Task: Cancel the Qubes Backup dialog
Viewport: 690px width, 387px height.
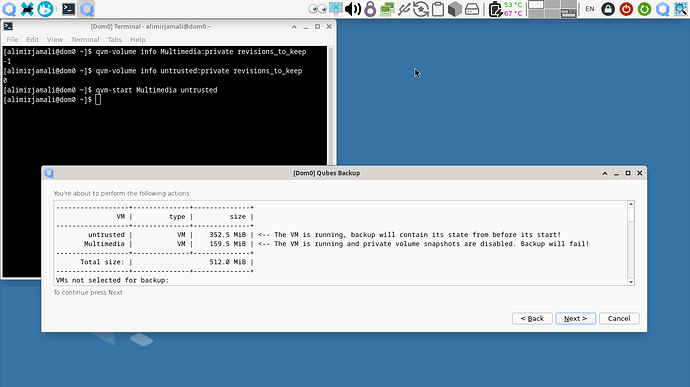Action: pos(619,318)
